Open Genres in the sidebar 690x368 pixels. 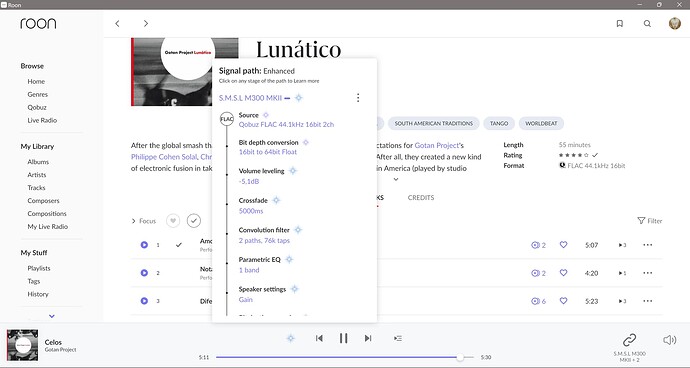[x=37, y=94]
